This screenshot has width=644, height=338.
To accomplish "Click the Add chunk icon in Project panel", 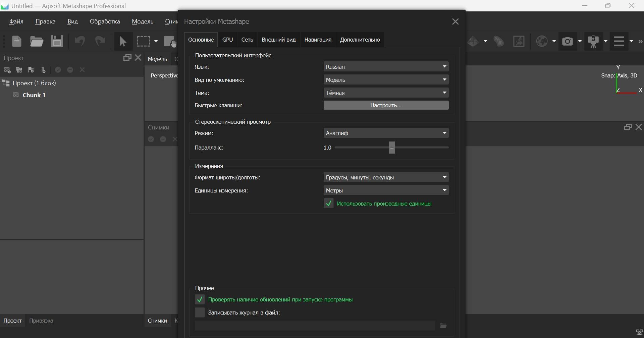I will click(7, 70).
